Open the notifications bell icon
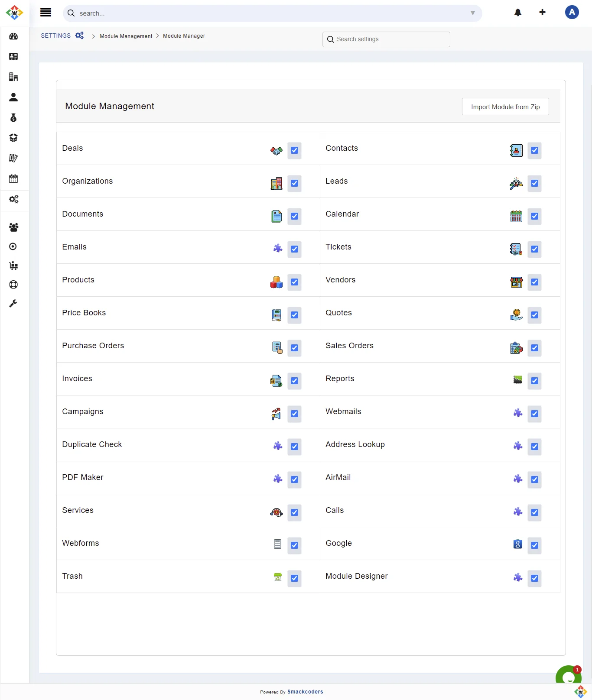592x700 pixels. 517,13
